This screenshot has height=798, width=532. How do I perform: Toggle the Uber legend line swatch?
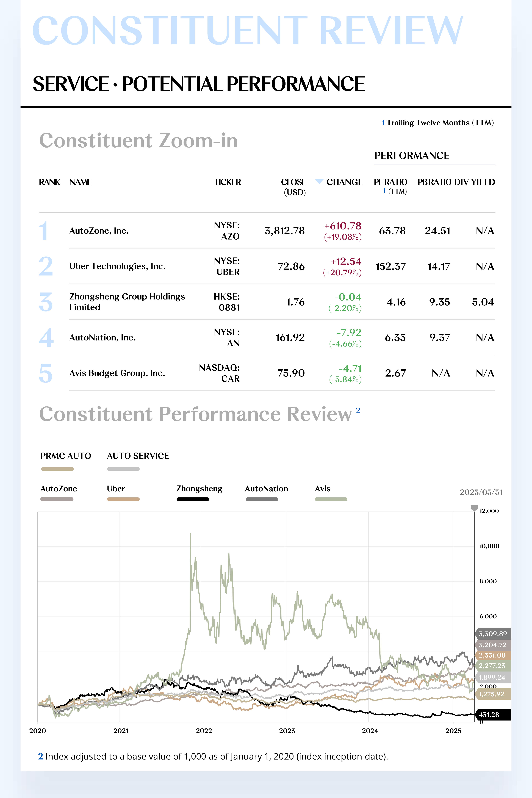tap(123, 499)
